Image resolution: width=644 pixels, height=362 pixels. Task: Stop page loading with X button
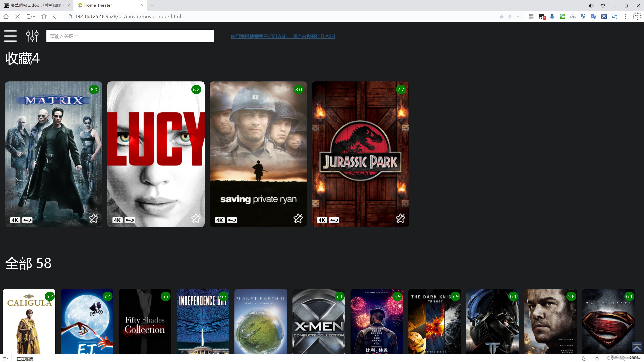pyautogui.click(x=17, y=16)
